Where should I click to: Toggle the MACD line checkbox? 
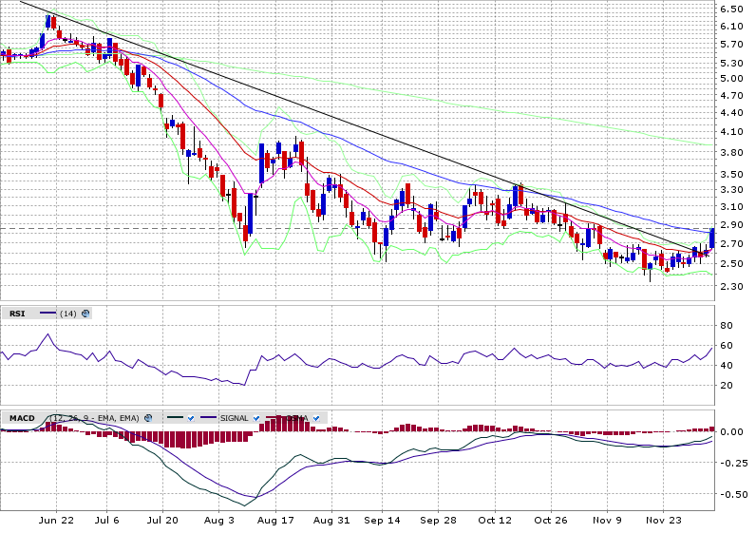click(x=191, y=418)
